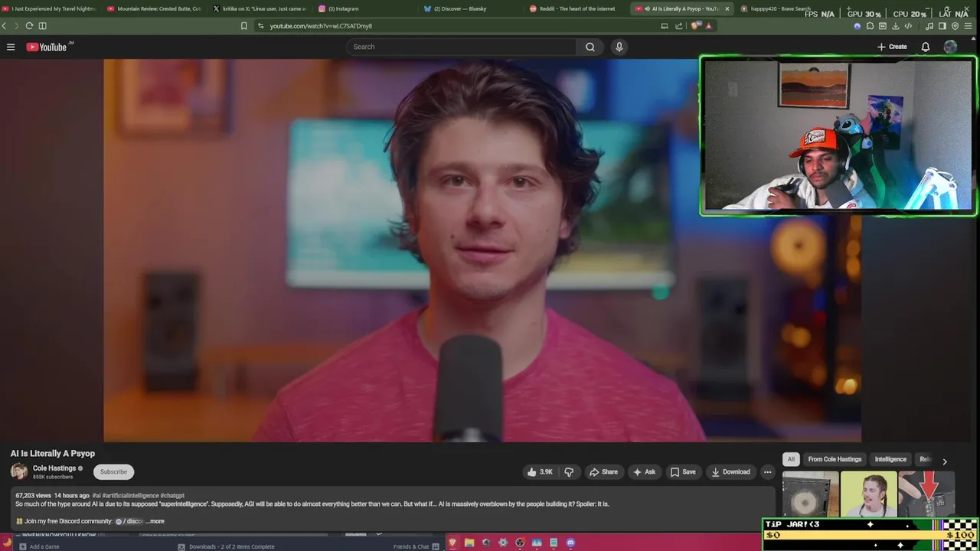Open first related video thumbnail with speaker
This screenshot has height=551, width=980.
810,494
